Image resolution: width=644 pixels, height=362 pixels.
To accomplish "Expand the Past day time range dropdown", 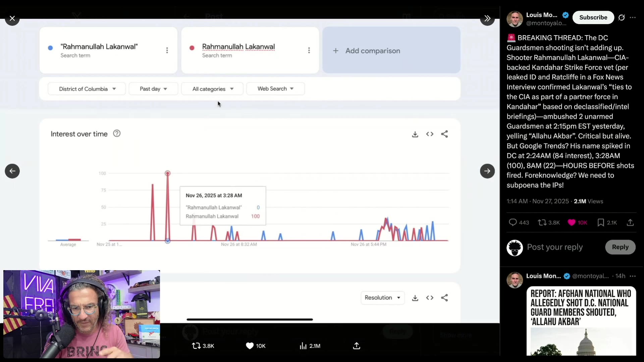I will [153, 89].
